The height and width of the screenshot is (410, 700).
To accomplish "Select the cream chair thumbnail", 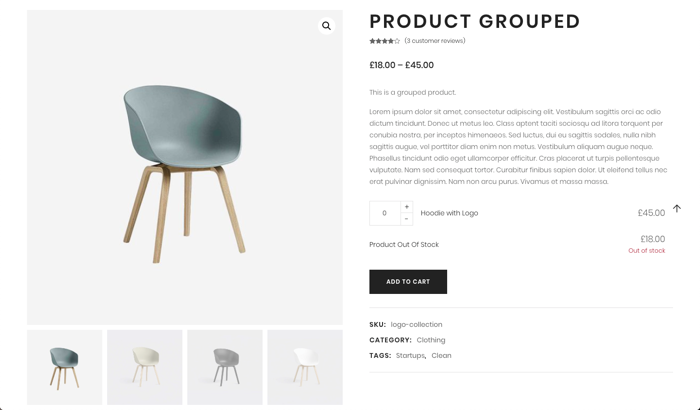I will point(145,368).
